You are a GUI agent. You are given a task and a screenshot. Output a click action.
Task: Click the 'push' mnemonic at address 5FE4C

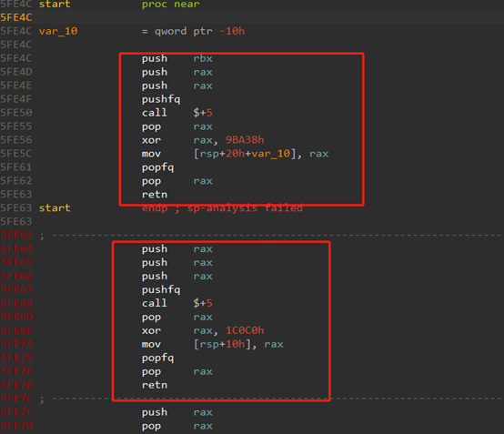tap(155, 58)
